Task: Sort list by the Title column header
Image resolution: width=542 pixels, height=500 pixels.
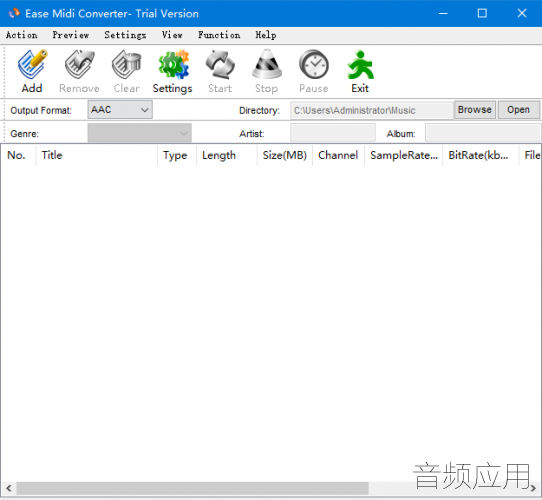Action: point(96,155)
